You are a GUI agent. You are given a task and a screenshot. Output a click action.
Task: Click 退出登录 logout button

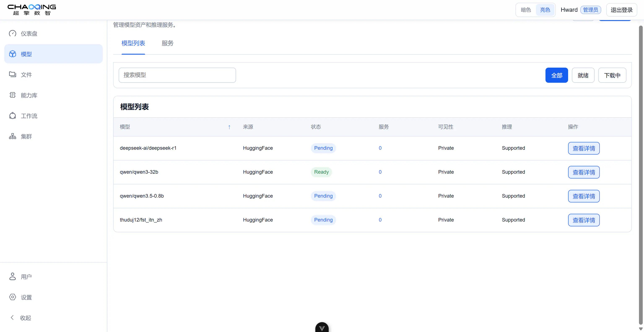click(622, 10)
